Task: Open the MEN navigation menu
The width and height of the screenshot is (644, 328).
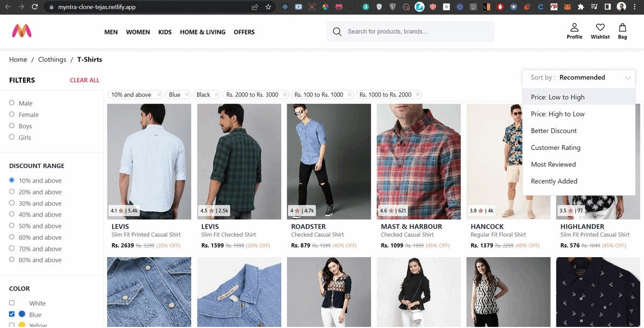Action: (x=111, y=32)
